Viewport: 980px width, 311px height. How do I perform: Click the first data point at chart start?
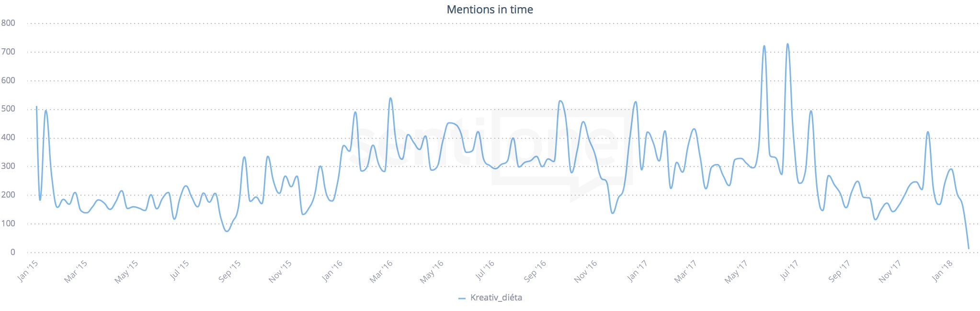pos(36,107)
